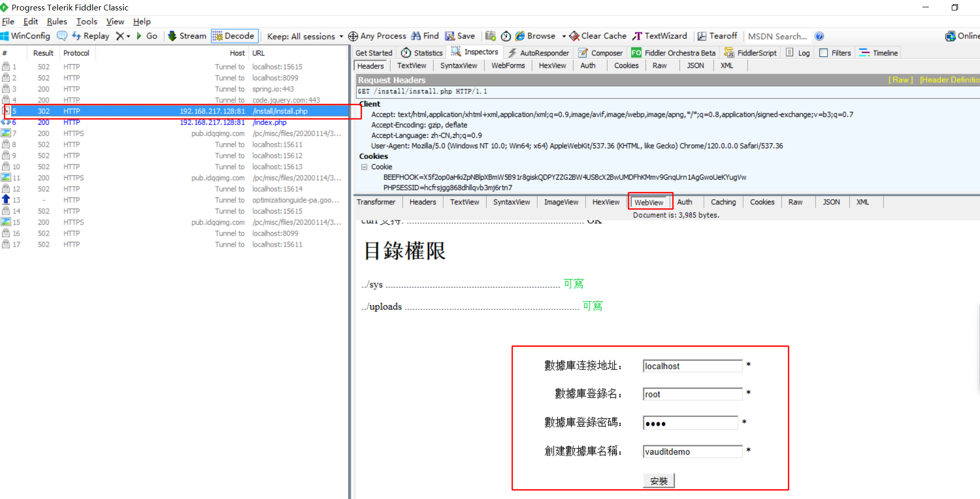Open the Header Definitions link
Image resolution: width=980 pixels, height=499 pixels.
coord(949,79)
